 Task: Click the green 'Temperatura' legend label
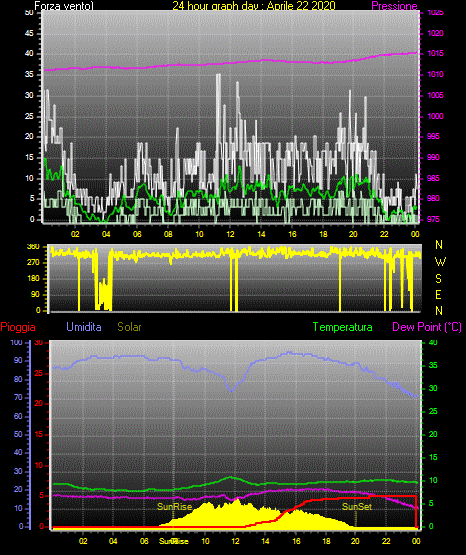(342, 327)
